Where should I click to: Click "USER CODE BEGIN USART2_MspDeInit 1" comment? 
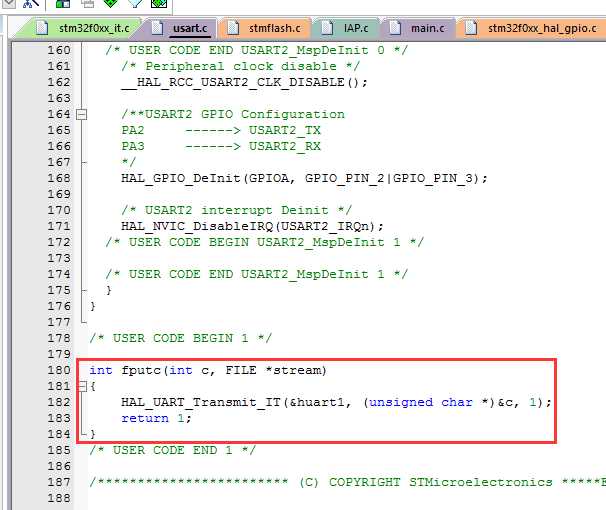click(265, 242)
